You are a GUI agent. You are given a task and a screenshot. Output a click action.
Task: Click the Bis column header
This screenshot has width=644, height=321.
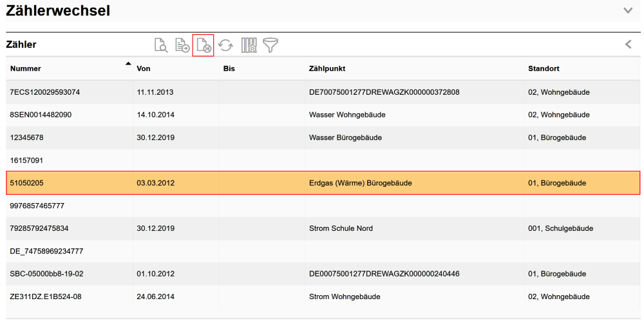pos(229,68)
